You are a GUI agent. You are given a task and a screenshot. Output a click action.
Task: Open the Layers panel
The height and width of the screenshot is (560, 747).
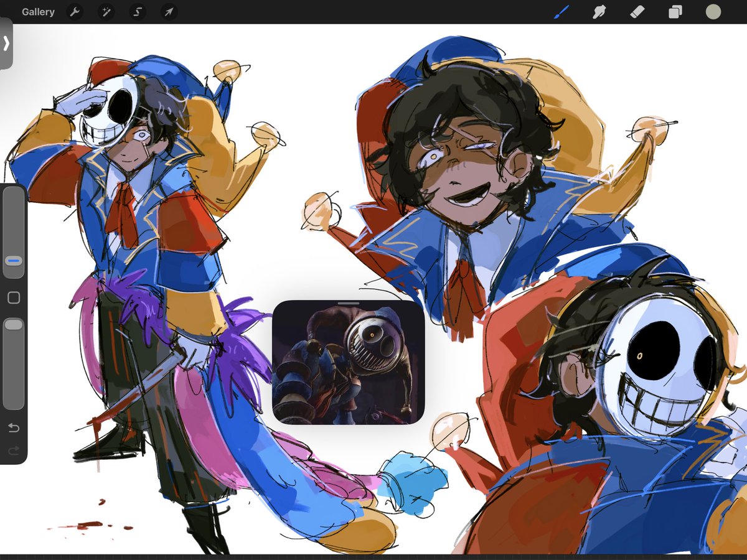click(x=675, y=12)
